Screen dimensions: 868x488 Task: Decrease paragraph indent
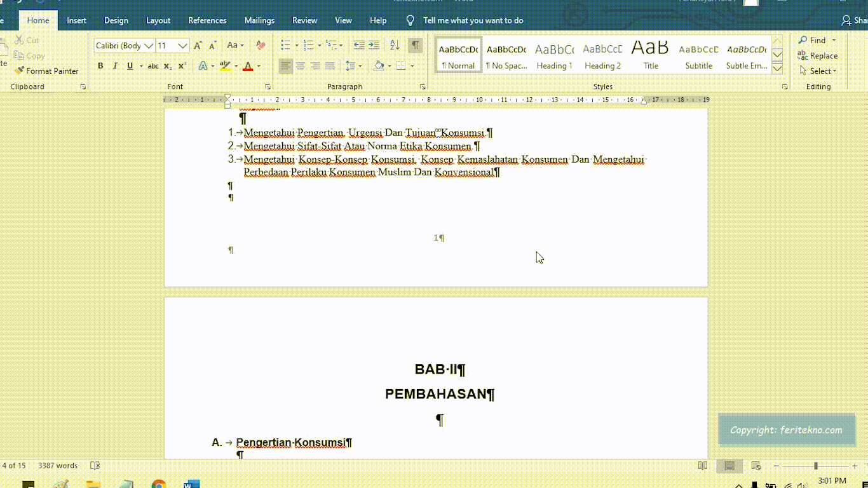[x=359, y=46]
